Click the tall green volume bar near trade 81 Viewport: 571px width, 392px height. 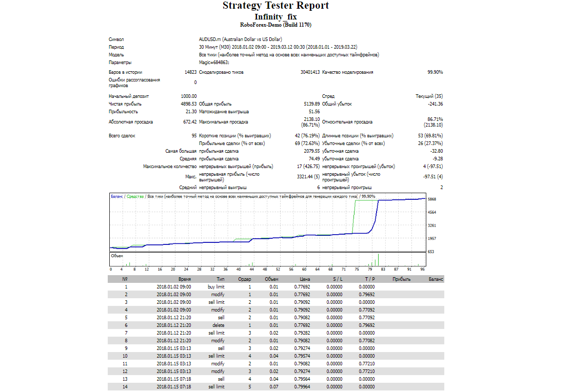[x=379, y=260]
